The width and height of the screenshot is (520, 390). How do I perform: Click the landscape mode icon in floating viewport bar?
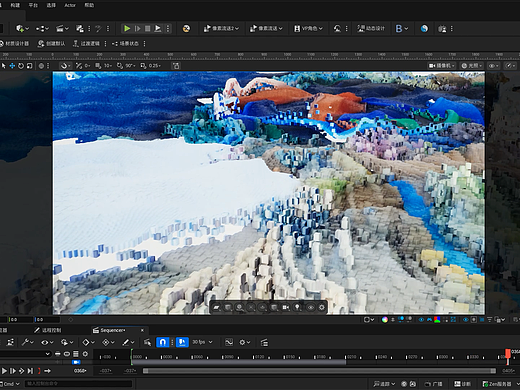click(217, 307)
